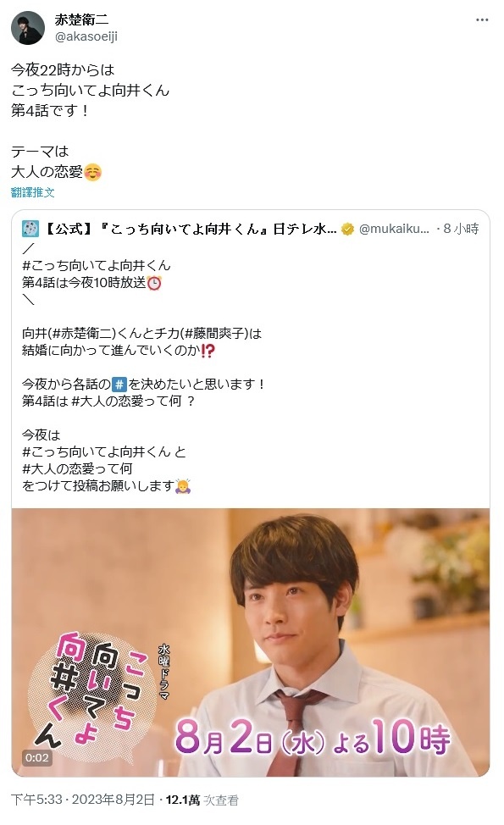Open the 赤楚衛二 display name
Viewport: 504px width, 825px height.
[x=81, y=20]
